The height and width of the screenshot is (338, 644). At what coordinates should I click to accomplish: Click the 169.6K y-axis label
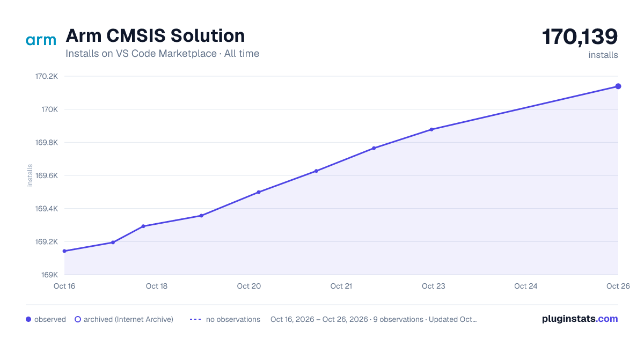click(x=46, y=175)
